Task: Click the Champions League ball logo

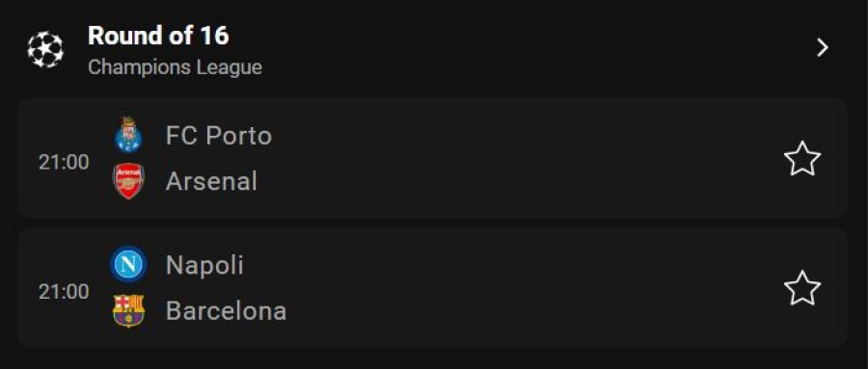Action: [x=45, y=50]
